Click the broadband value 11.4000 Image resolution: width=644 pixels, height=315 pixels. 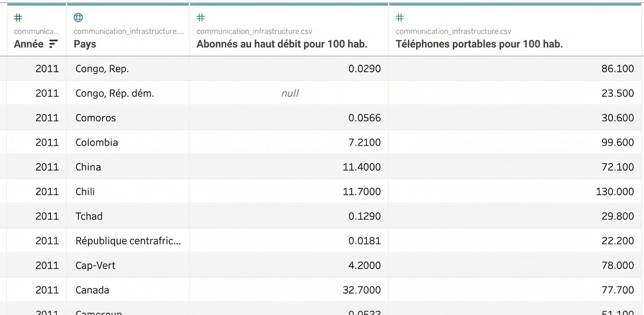362,167
